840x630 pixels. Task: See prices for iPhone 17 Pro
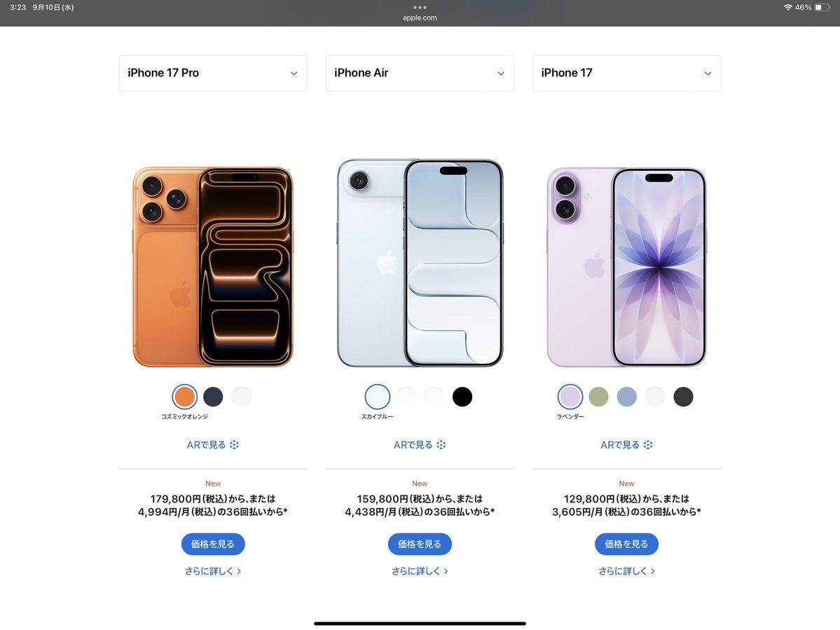(x=213, y=545)
